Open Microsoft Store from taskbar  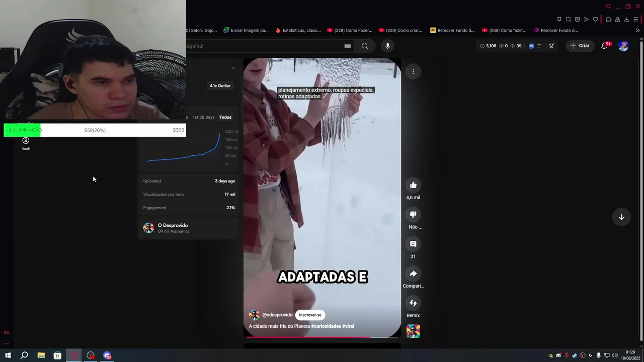click(57, 355)
